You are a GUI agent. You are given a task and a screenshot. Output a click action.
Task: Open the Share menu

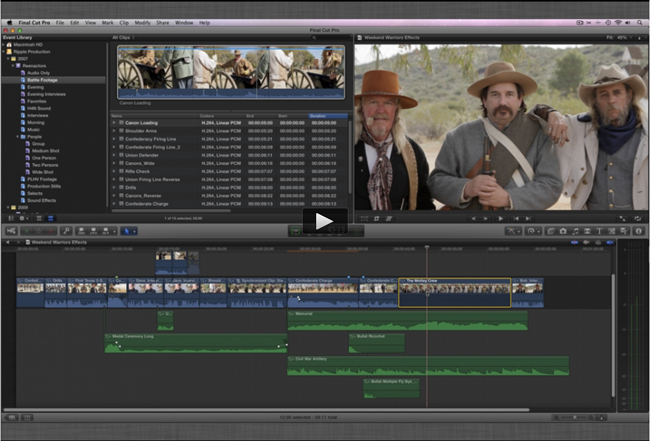click(163, 23)
